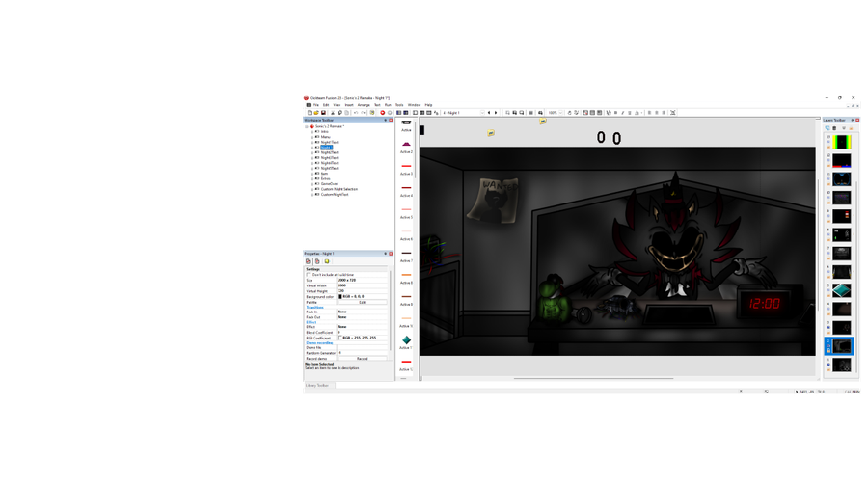The height and width of the screenshot is (488, 868).
Task: Expand the Extras frame node
Action: [x=312, y=178]
